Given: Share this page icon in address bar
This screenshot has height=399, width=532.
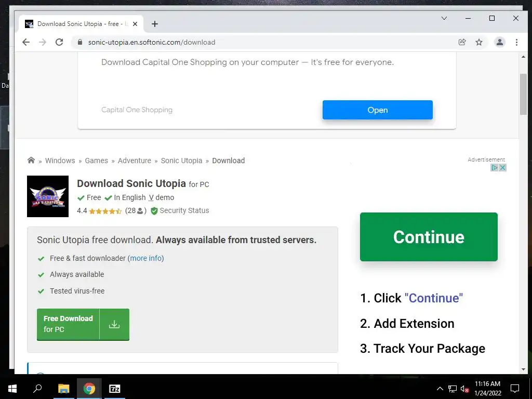Looking at the screenshot, I should [x=462, y=42].
